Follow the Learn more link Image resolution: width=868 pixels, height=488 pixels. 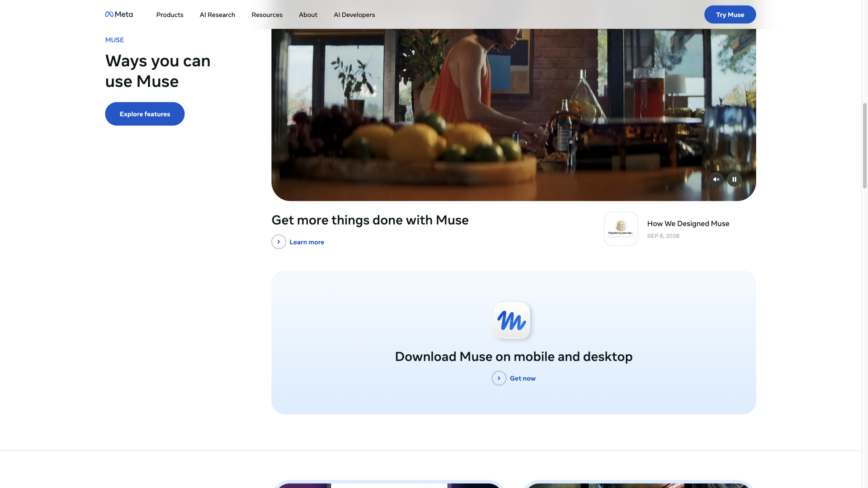[x=307, y=242]
